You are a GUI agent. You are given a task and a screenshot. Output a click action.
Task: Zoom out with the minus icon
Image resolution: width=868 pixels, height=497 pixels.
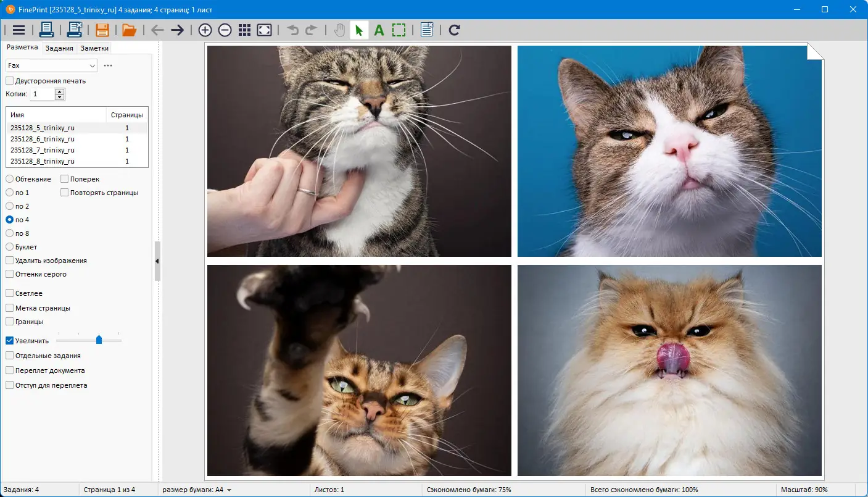225,30
